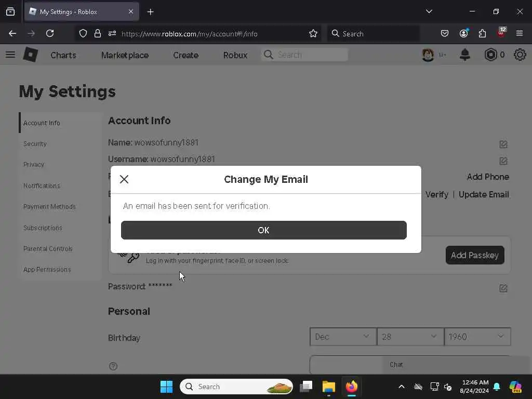Open the Windows taskbar search

pos(236,387)
